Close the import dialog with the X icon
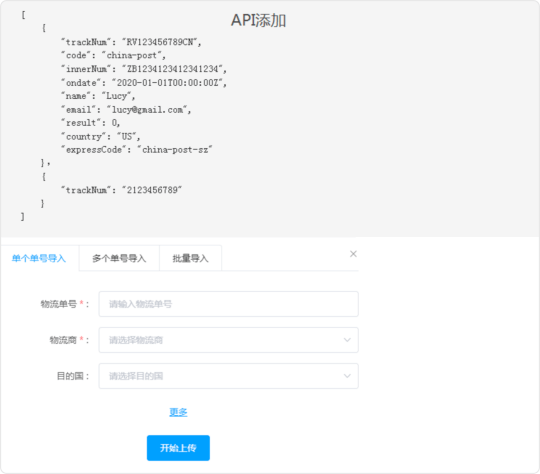 [x=353, y=254]
